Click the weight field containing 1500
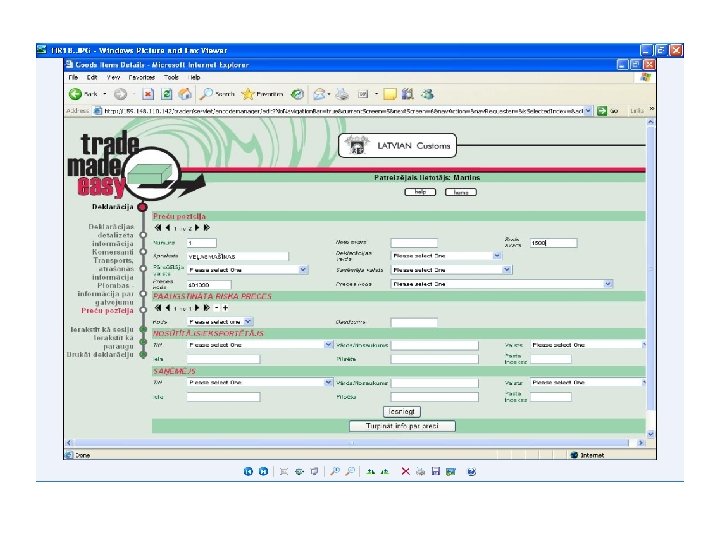 (553, 243)
